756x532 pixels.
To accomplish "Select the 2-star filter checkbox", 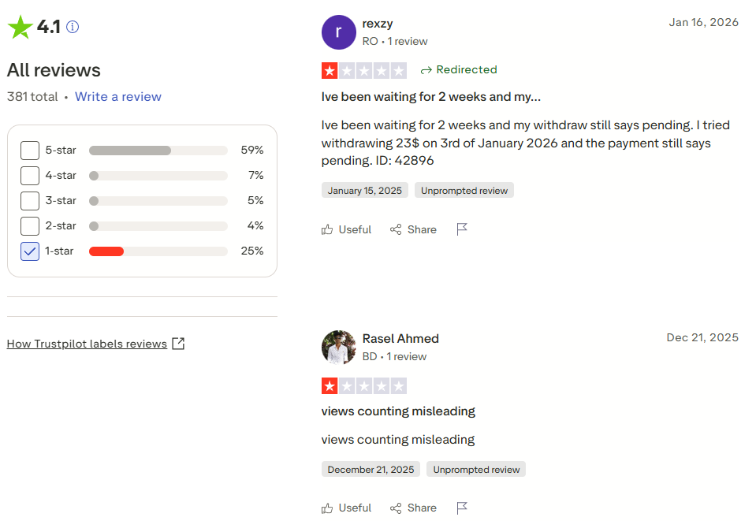I will (x=30, y=225).
